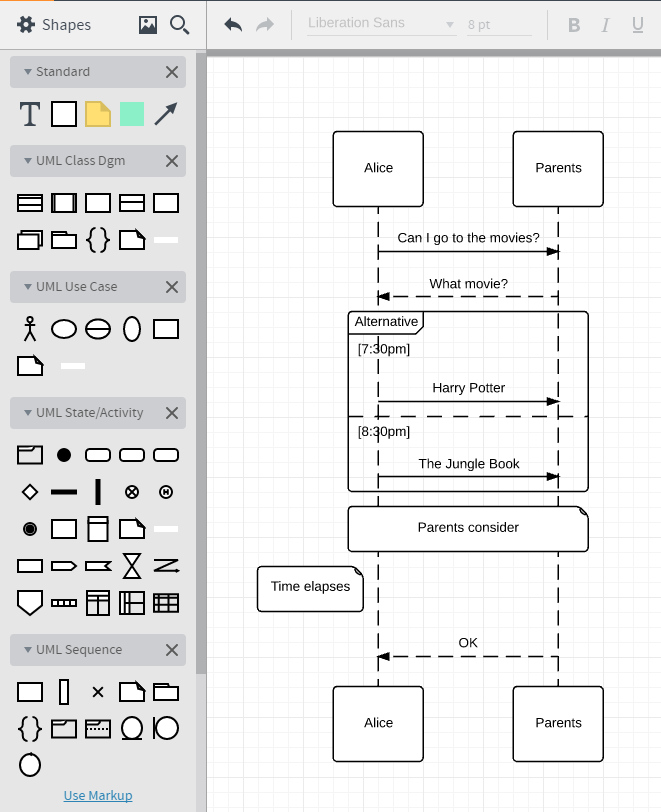Screen dimensions: 661x812
Task: Select the arrow line tool
Action: click(166, 114)
